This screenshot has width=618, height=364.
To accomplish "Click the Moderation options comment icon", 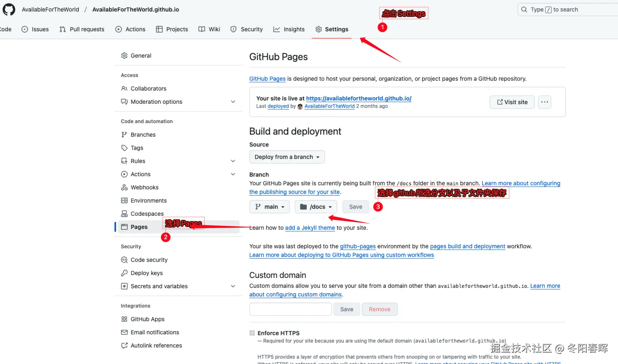I will [x=124, y=102].
